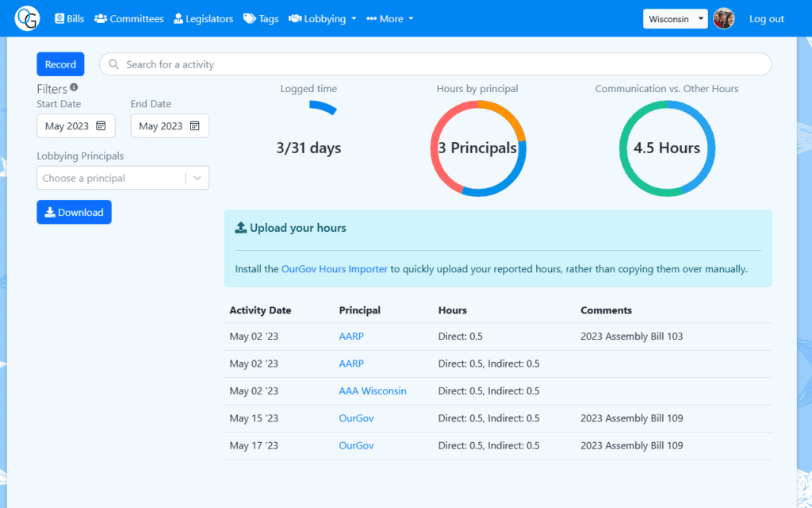Open the Wisconsin state selector
This screenshot has height=508, width=812.
(676, 19)
